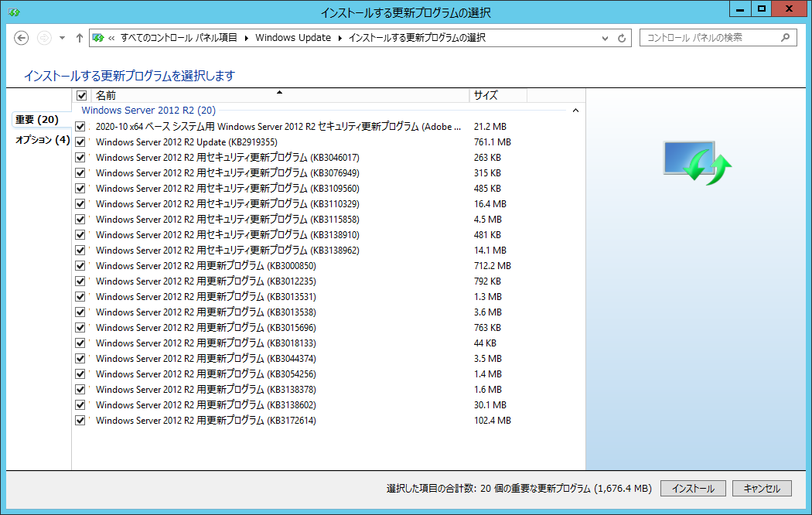The height and width of the screenshot is (515, 812).
Task: Expand breadcrumb arrow after すべてのコントロール パネル項目
Action: click(x=246, y=38)
